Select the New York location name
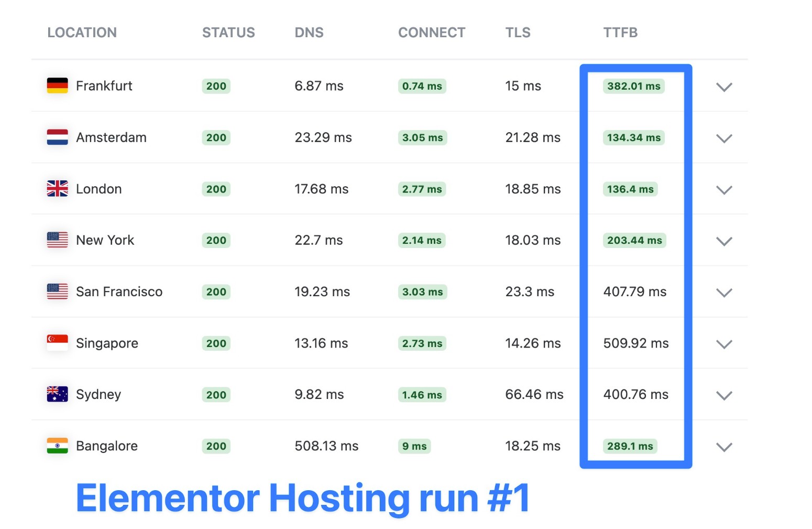The width and height of the screenshot is (812, 529). click(105, 240)
